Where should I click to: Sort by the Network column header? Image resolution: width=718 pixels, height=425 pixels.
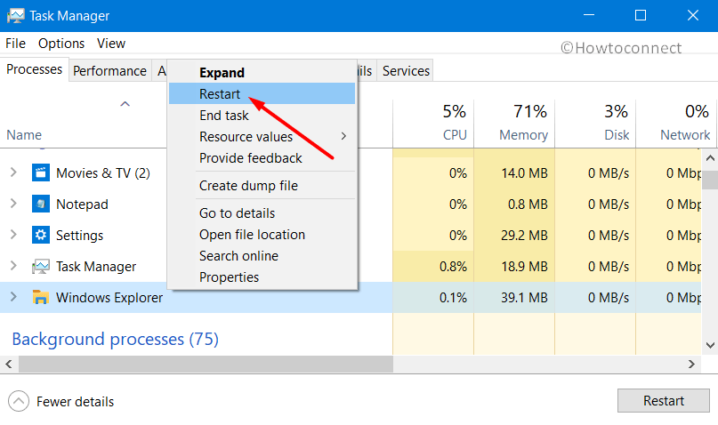(675, 124)
